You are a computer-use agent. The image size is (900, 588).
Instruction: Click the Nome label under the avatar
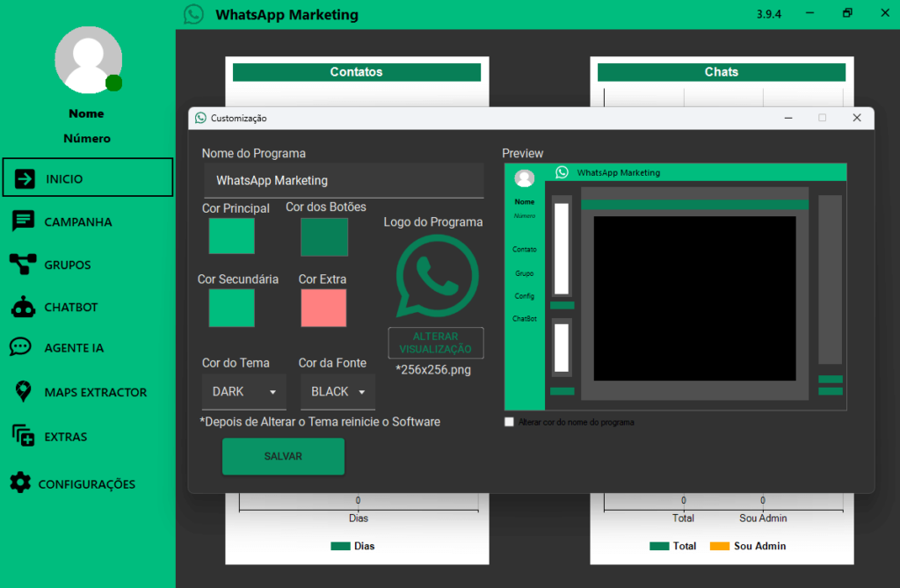point(87,113)
